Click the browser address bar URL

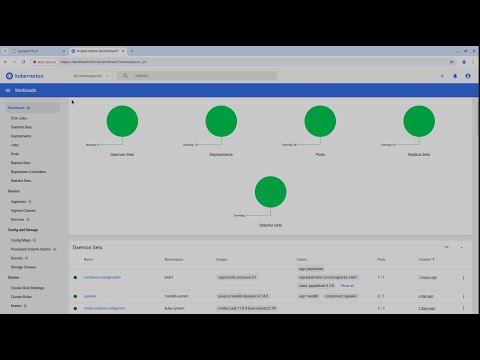point(104,62)
